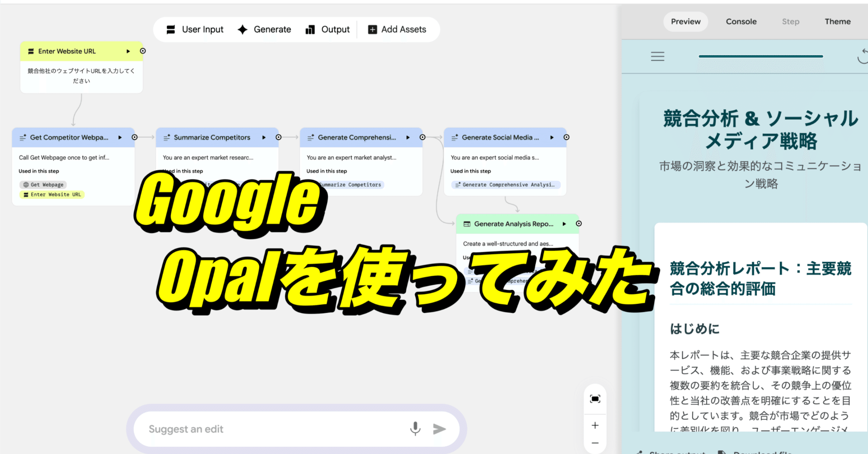Send the edit suggestion

(439, 429)
